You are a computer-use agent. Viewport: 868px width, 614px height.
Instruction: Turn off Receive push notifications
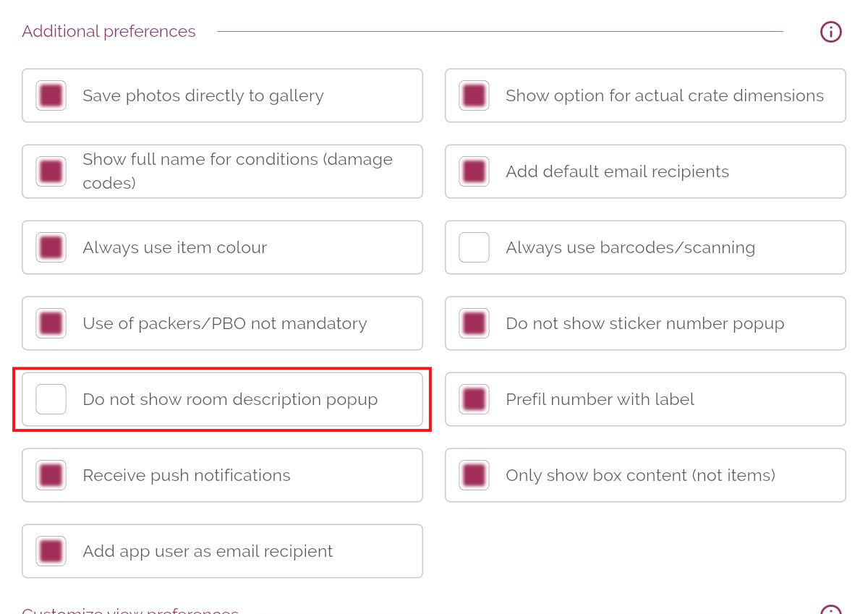click(51, 475)
